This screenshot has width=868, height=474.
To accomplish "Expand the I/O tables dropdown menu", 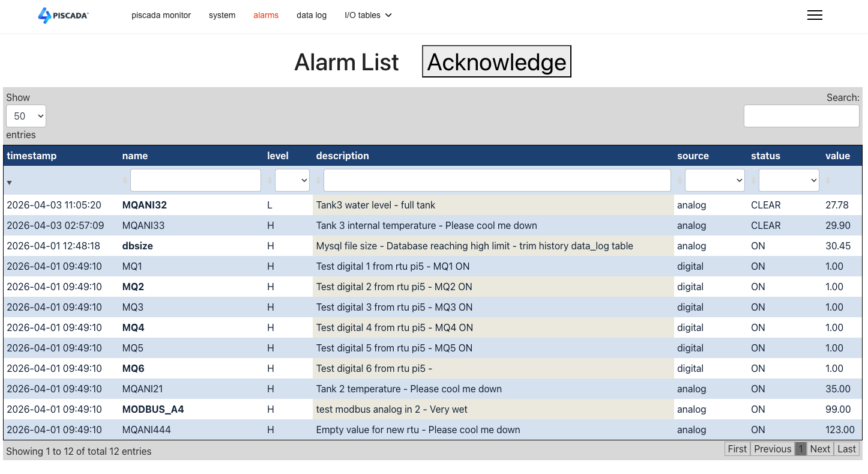I will 368,15.
